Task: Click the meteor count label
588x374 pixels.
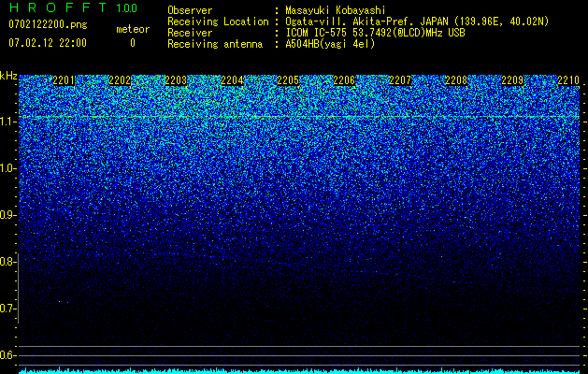Action: 133,29
